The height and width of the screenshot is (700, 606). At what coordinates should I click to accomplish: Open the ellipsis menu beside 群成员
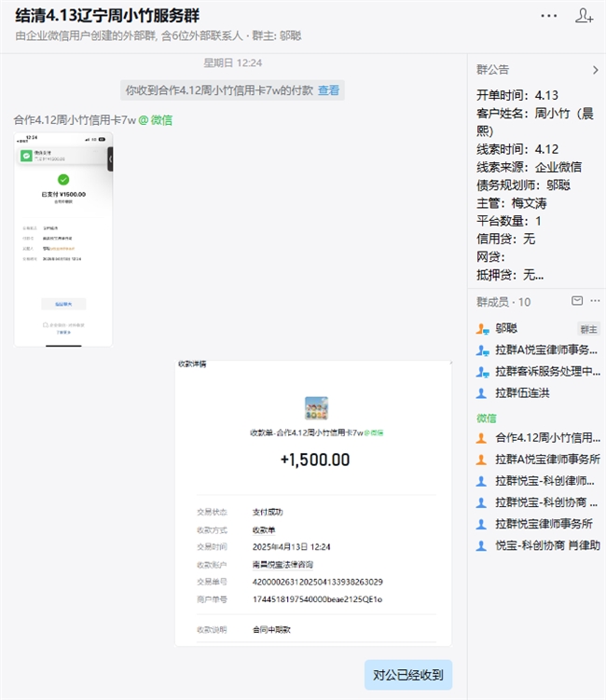tap(596, 301)
